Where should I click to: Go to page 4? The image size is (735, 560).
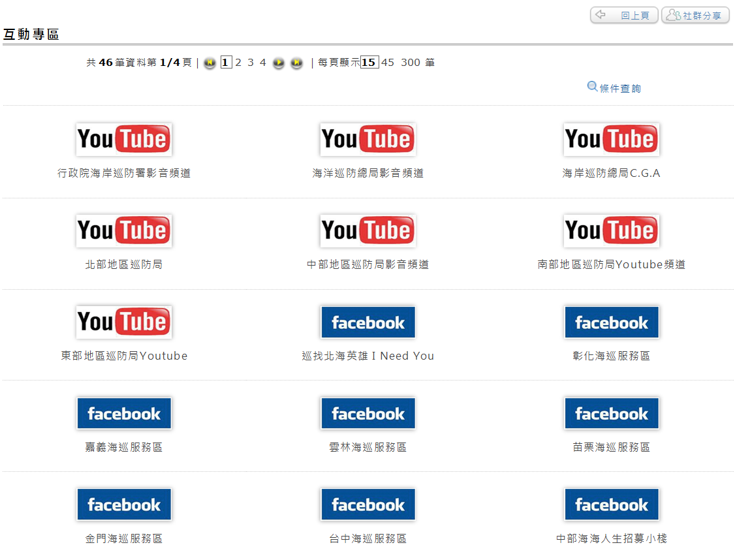coord(263,62)
